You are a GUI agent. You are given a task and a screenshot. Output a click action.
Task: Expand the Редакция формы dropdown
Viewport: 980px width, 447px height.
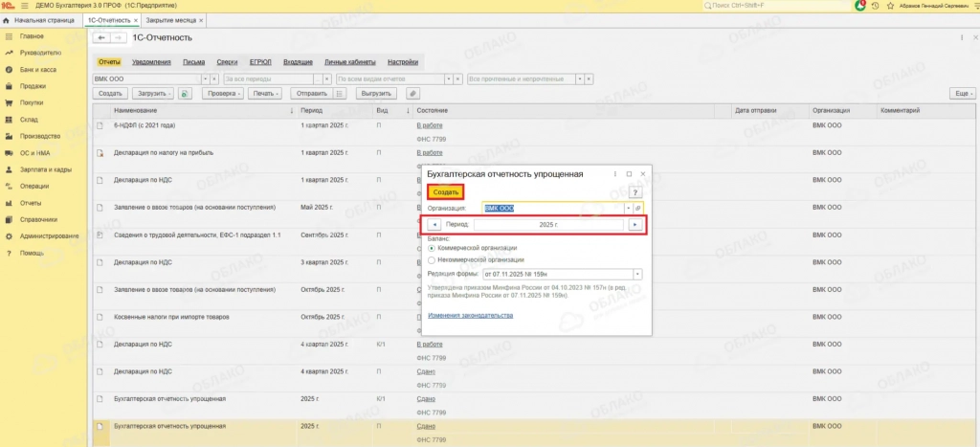click(637, 275)
